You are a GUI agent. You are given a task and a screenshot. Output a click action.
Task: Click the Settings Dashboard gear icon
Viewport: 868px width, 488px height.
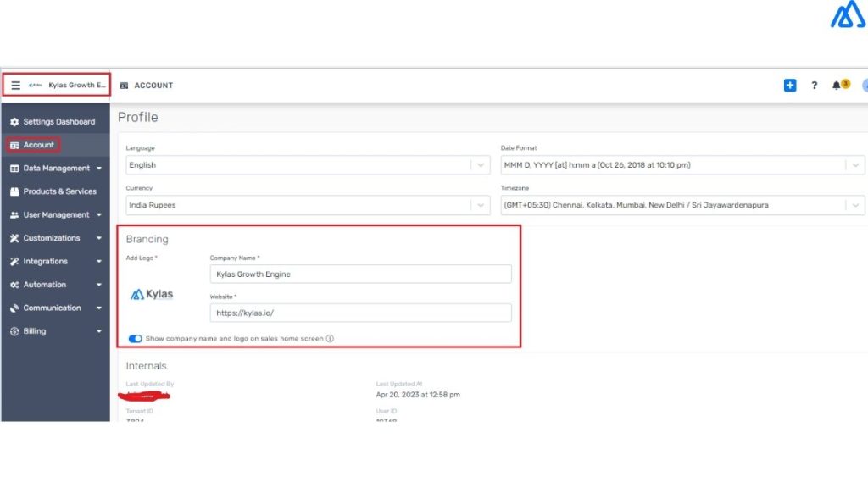click(14, 122)
